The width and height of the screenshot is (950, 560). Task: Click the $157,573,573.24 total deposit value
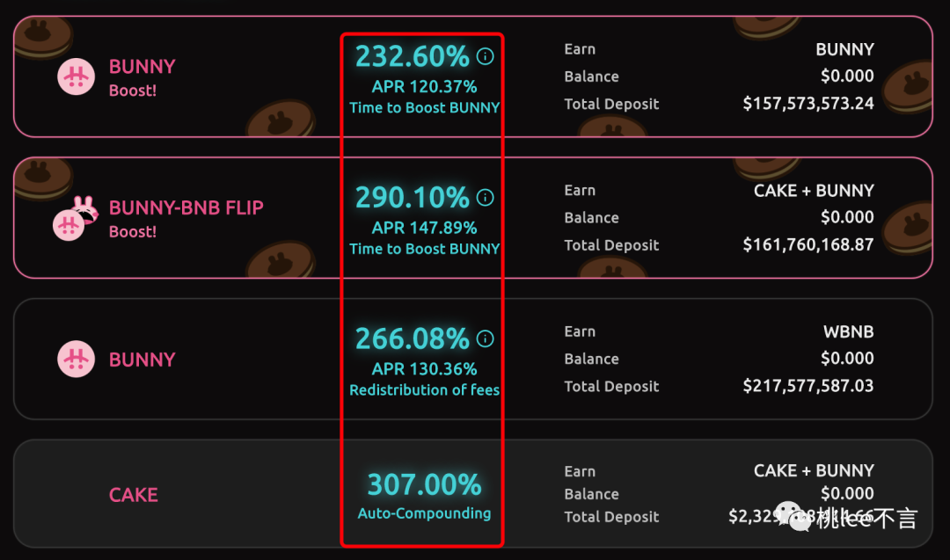[x=808, y=104]
